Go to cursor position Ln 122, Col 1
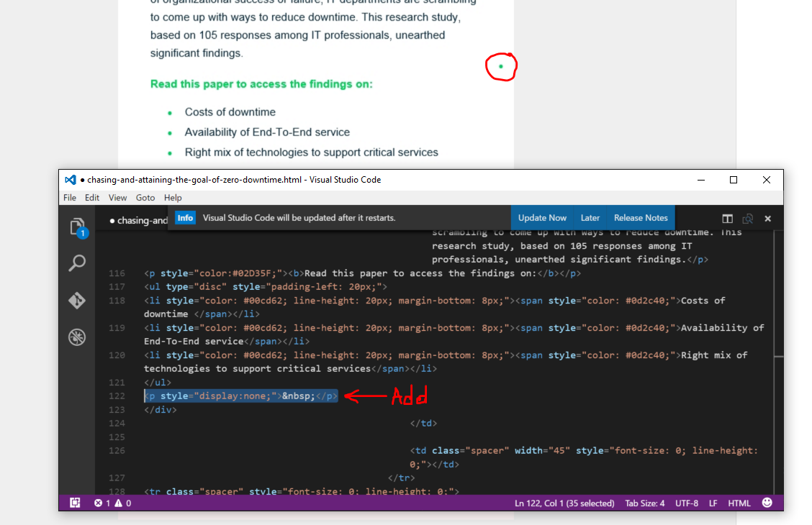 [564, 503]
